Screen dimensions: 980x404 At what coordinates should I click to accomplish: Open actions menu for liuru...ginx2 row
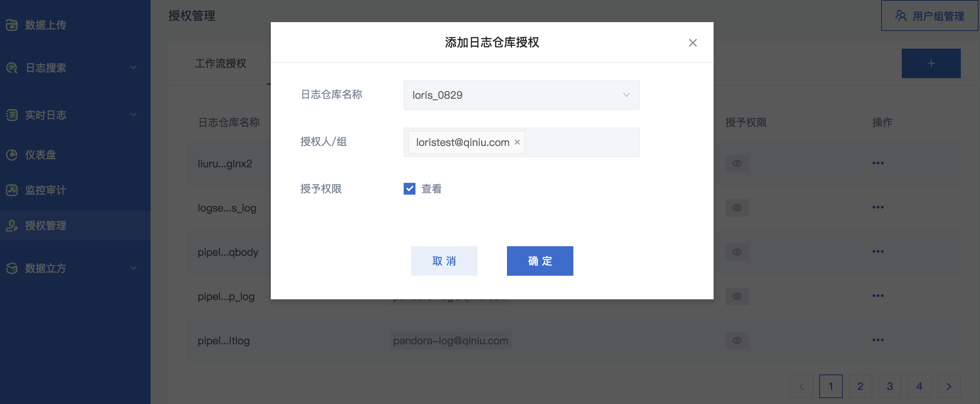878,163
